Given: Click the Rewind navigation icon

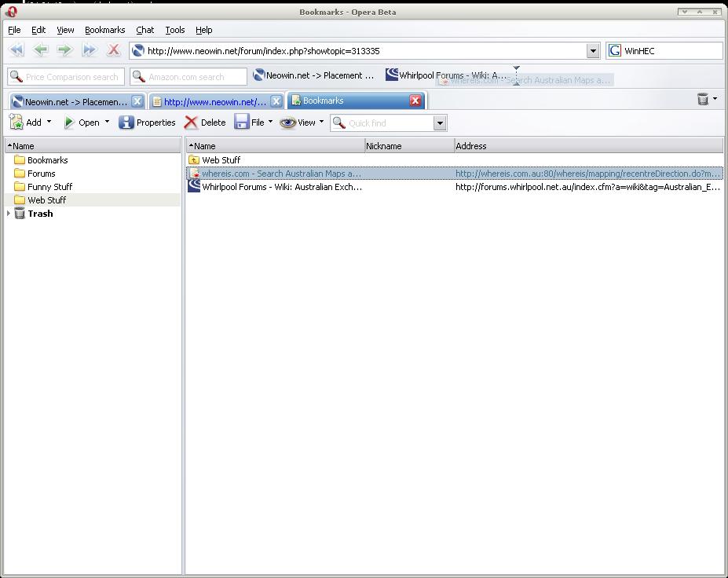Looking at the screenshot, I should (16, 49).
